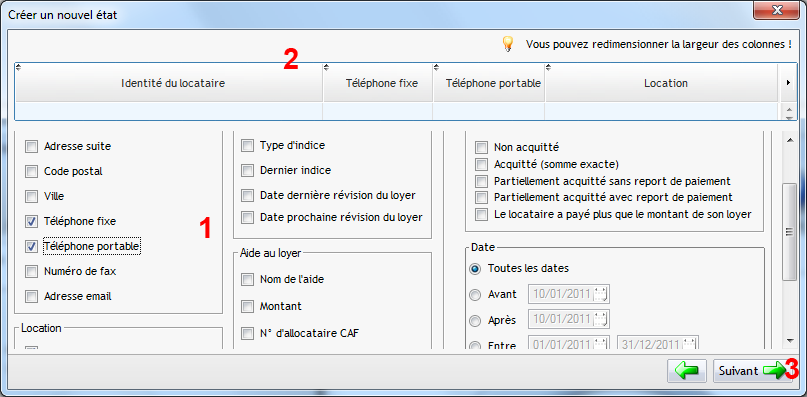Click the green back arrow button

point(687,371)
